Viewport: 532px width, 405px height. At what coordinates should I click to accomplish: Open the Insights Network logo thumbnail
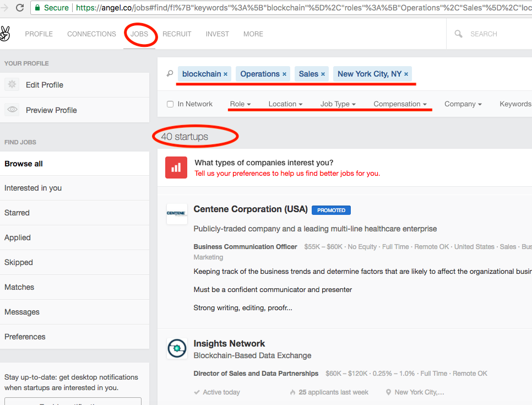click(177, 348)
